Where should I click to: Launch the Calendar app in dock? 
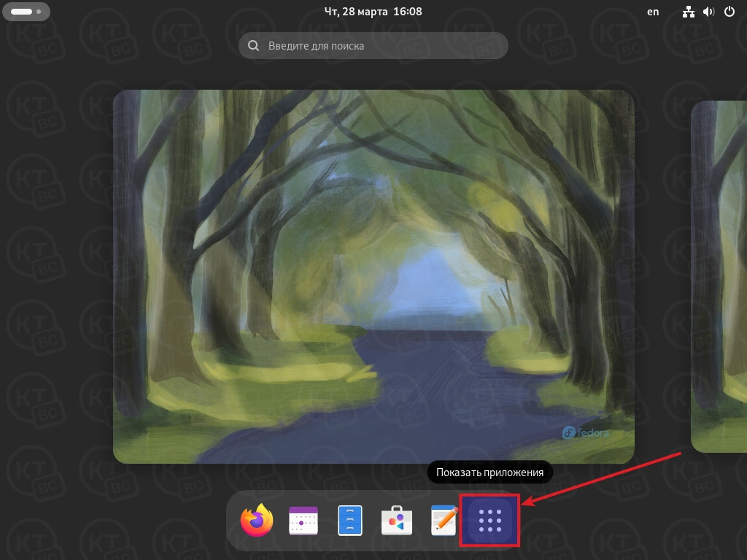(x=303, y=521)
